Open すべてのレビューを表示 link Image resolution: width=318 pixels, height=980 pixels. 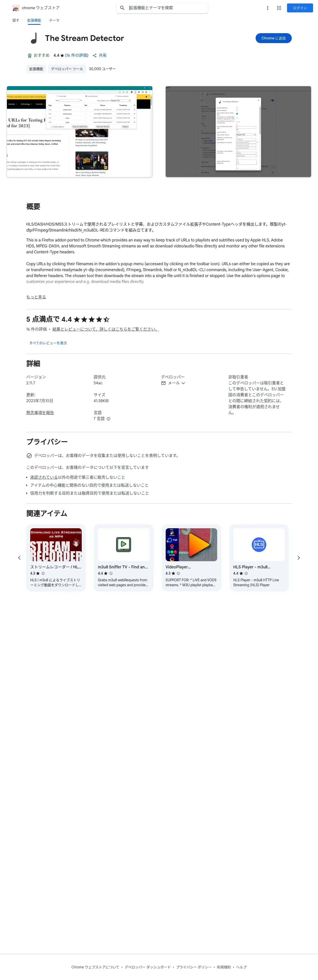coord(48,343)
